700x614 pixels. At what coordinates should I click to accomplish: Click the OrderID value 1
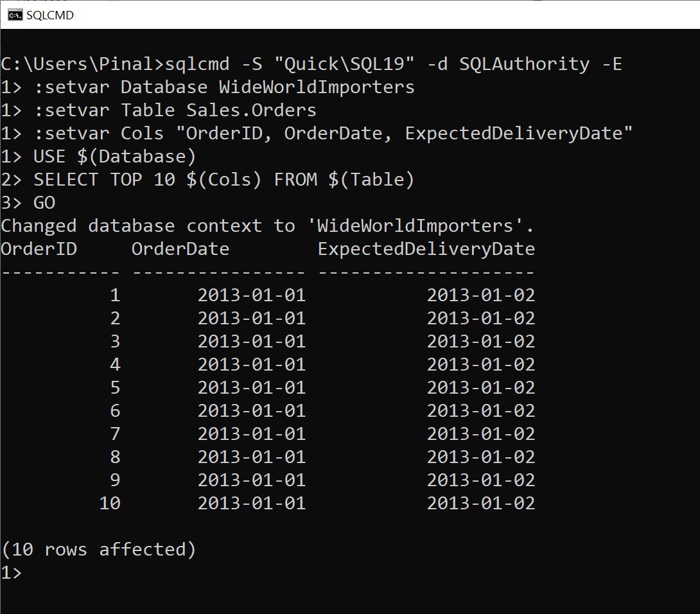[115, 295]
